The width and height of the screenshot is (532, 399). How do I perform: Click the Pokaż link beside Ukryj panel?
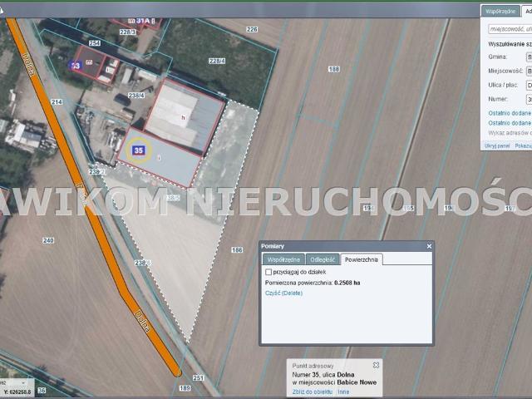pyautogui.click(x=523, y=145)
